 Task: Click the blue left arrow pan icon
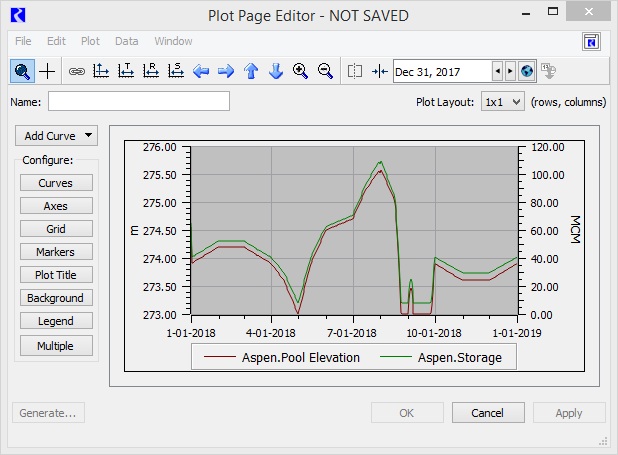coord(201,71)
